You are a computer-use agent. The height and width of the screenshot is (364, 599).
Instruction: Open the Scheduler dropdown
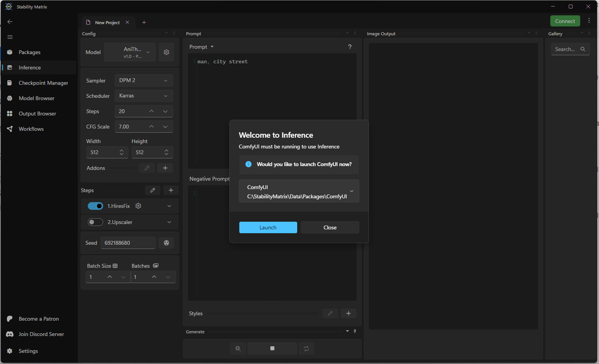point(144,96)
